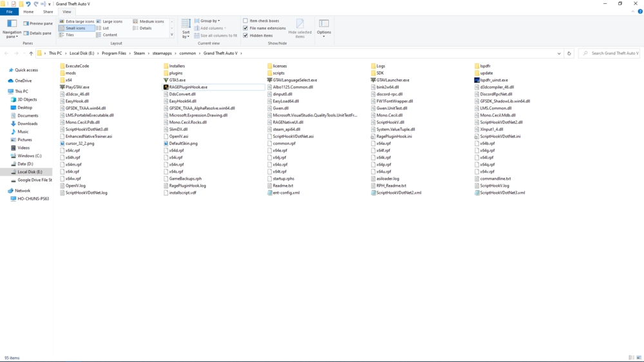
Task: Click the Hide selected items icon
Action: [x=300, y=24]
